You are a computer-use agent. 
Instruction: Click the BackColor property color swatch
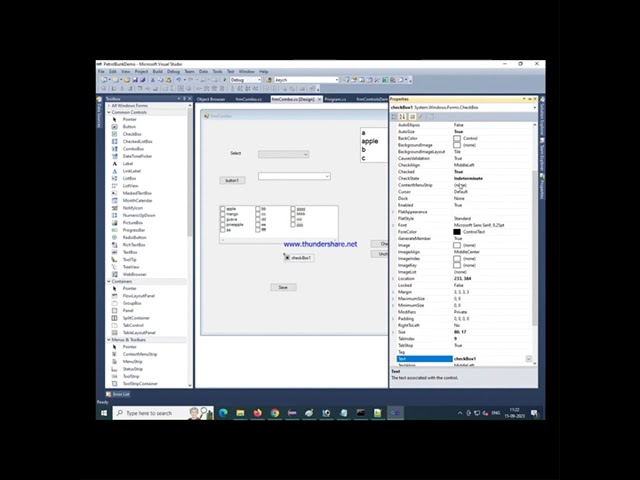457,138
